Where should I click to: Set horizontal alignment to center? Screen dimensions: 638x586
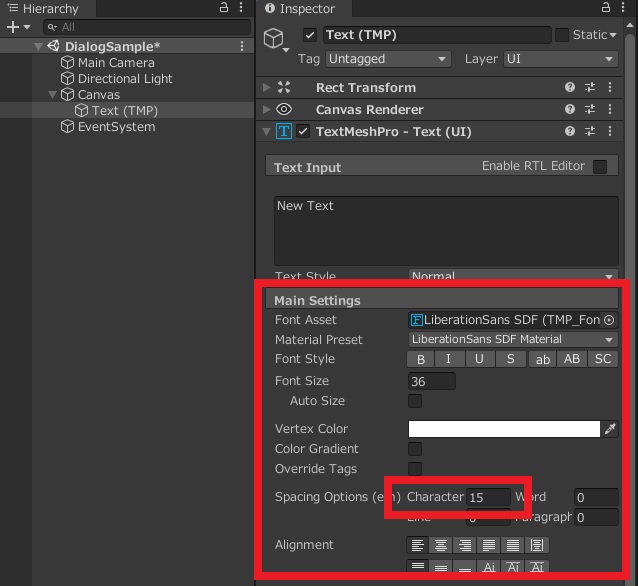[441, 545]
